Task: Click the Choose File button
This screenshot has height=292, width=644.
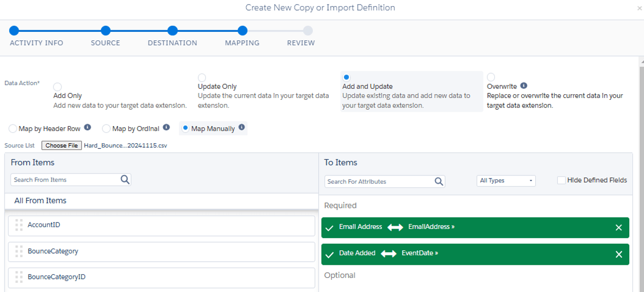Action: point(61,145)
